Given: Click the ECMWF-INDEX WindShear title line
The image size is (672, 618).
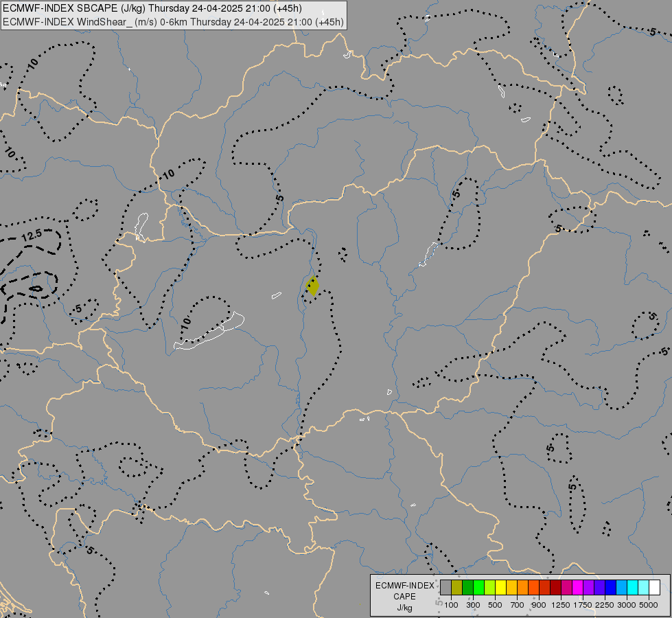Looking at the screenshot, I should click(173, 22).
